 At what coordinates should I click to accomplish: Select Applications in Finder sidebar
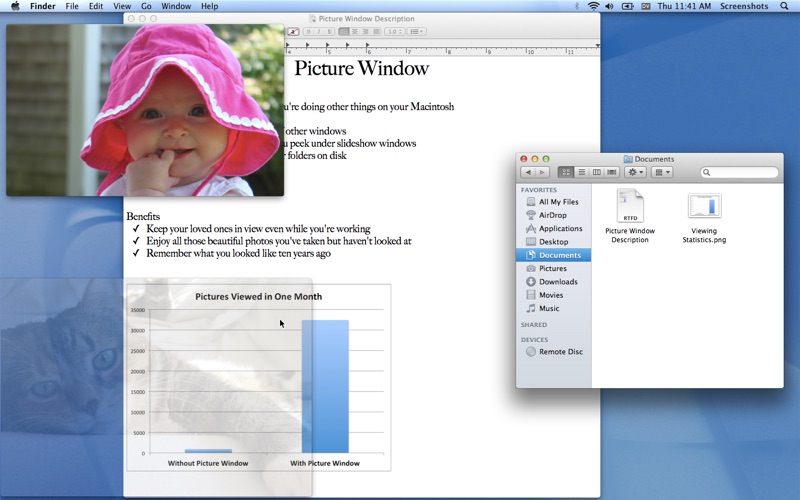(554, 229)
